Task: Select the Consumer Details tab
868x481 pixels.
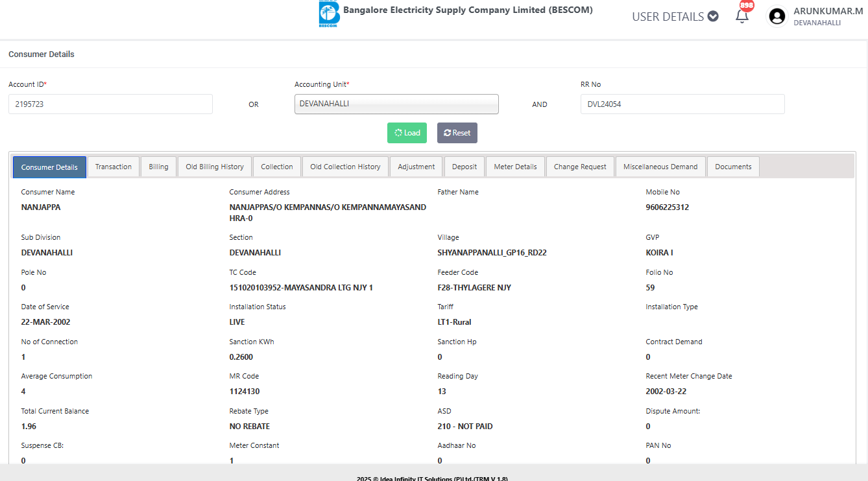Action: (49, 167)
